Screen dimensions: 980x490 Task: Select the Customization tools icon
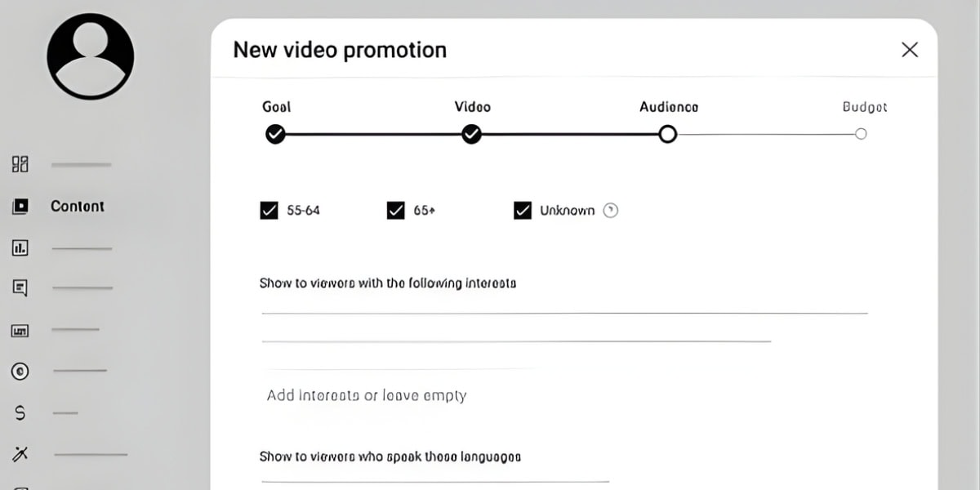coord(20,453)
